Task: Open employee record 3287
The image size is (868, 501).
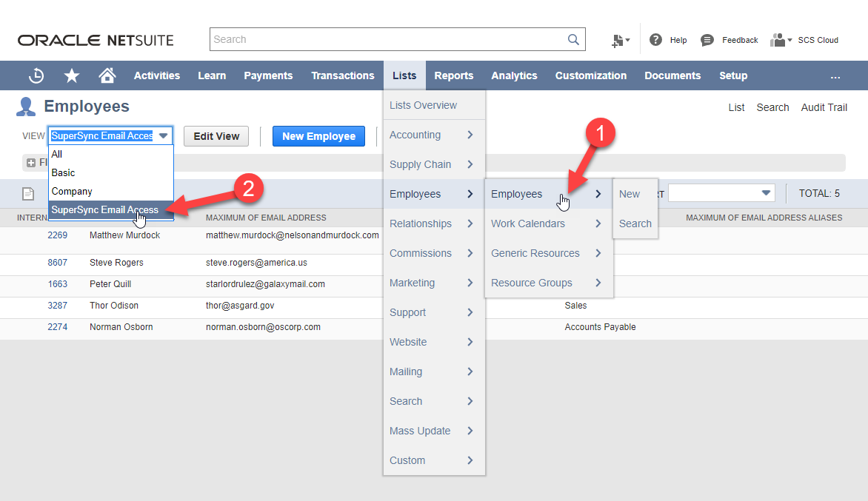Action: [58, 305]
